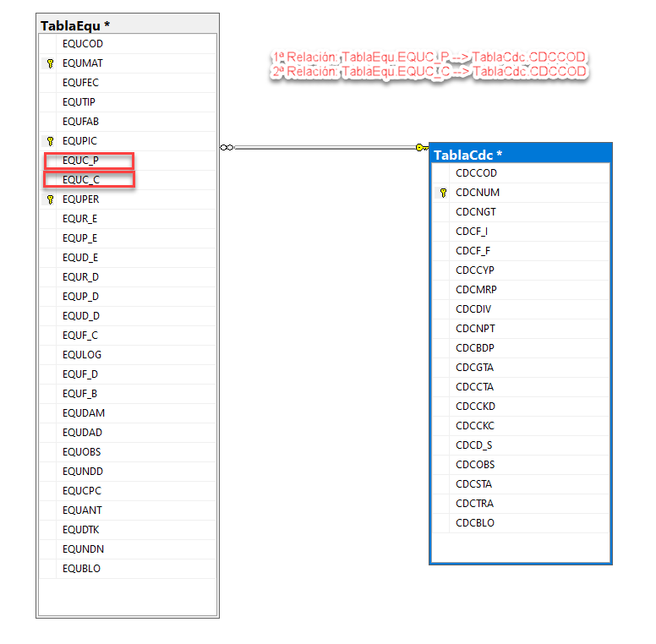Select the EQUTIP column row
656x644 pixels.
(128, 102)
